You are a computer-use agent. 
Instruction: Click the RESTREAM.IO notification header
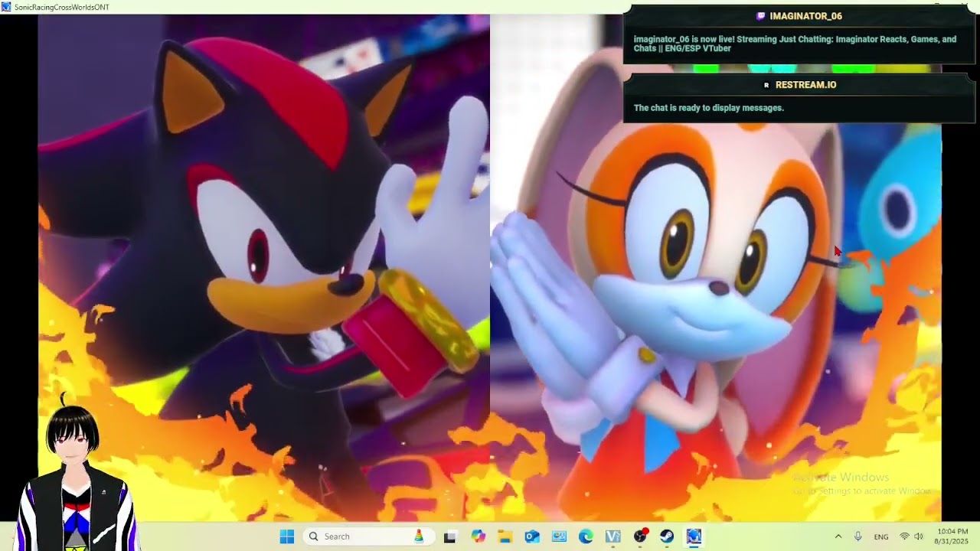click(799, 85)
